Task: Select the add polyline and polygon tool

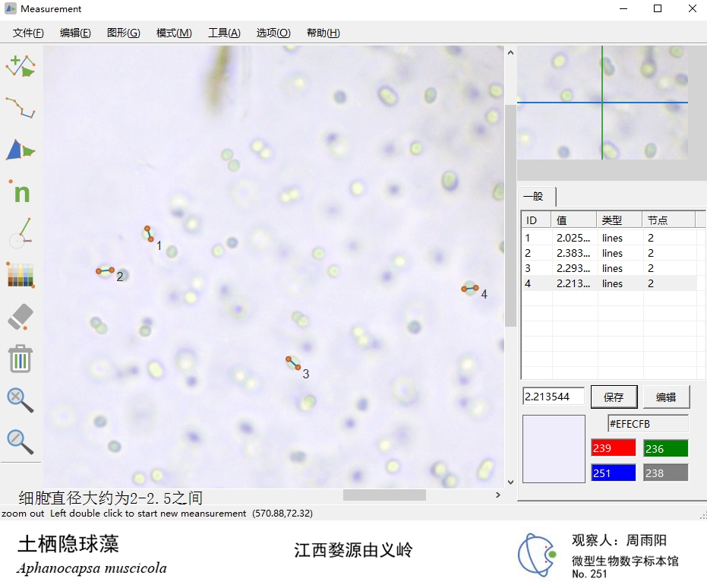Action: 21,66
